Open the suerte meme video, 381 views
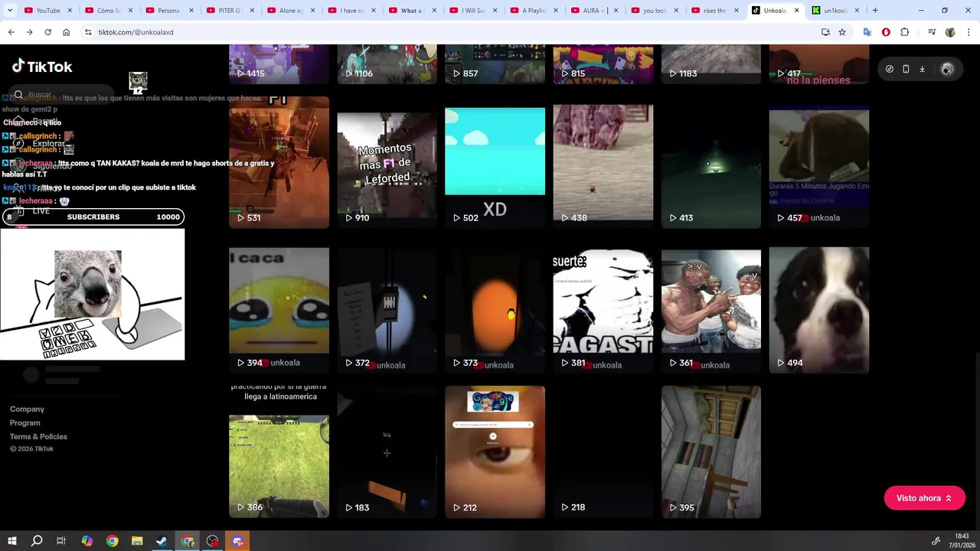The width and height of the screenshot is (980, 551). click(x=603, y=307)
